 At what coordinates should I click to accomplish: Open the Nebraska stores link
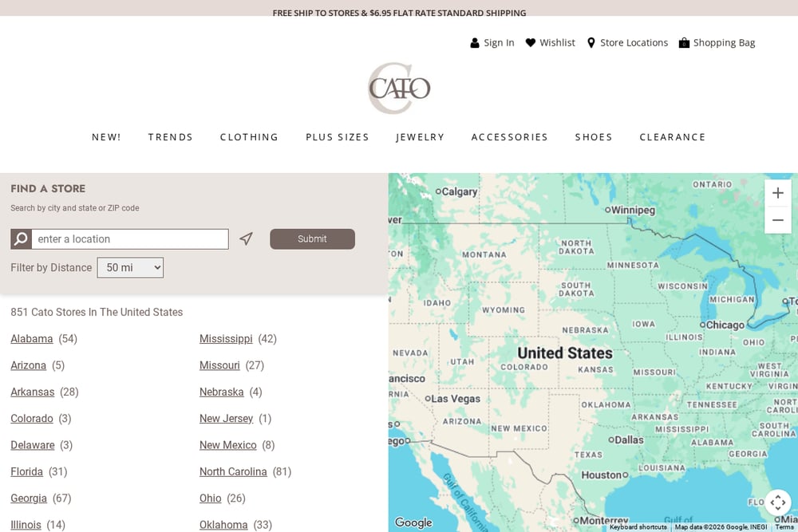[x=221, y=392]
